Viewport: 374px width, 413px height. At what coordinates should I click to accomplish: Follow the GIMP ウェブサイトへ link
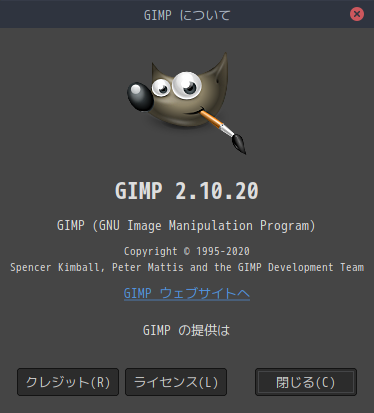pos(187,294)
